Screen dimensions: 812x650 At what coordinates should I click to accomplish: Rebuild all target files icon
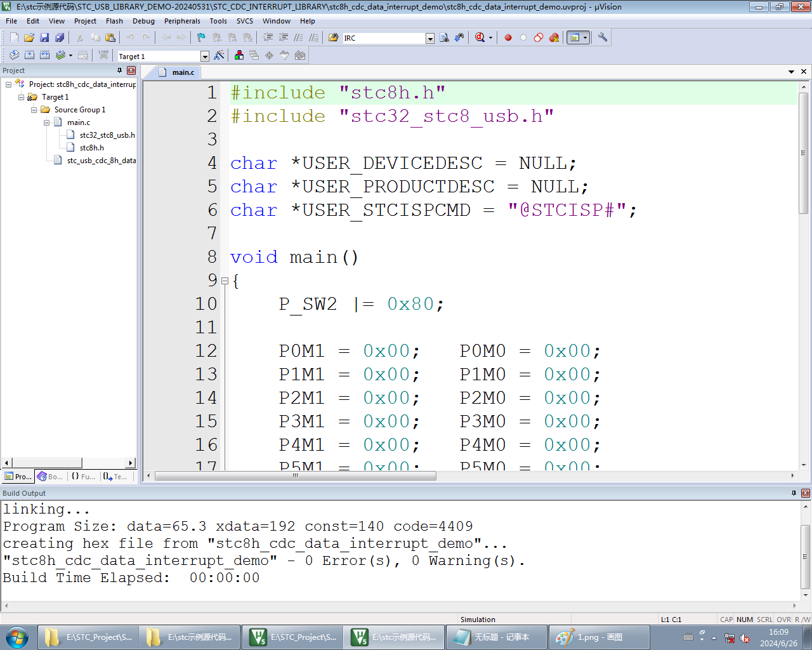[x=44, y=56]
